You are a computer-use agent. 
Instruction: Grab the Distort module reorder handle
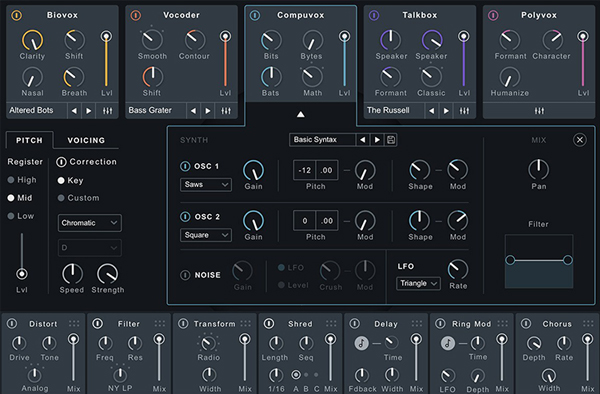click(74, 324)
